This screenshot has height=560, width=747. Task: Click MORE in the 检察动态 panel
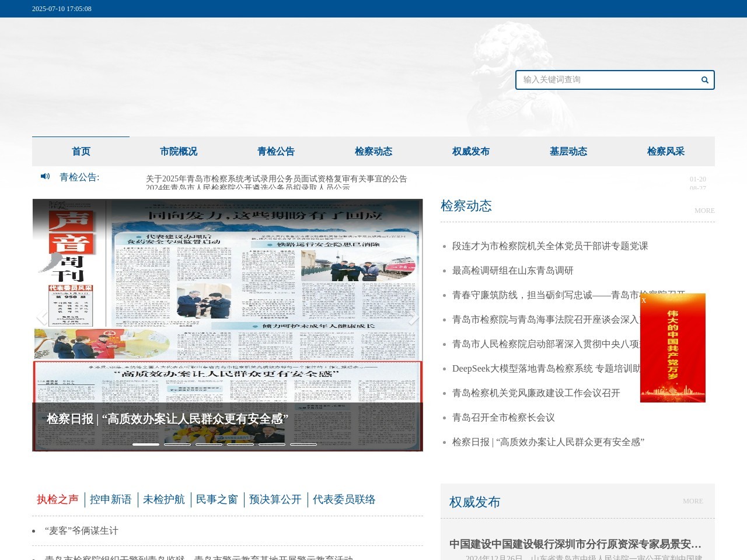tap(704, 211)
